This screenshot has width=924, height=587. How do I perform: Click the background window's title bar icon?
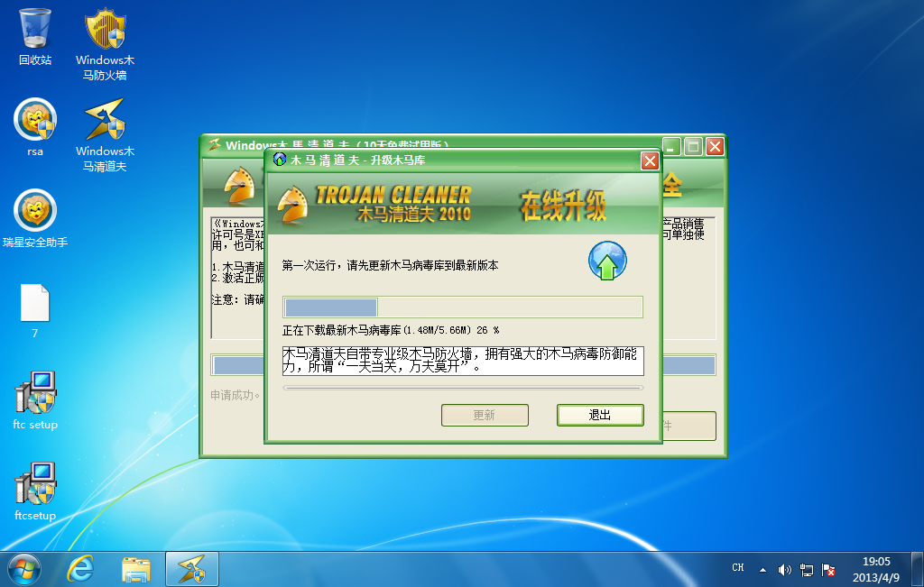pos(215,144)
